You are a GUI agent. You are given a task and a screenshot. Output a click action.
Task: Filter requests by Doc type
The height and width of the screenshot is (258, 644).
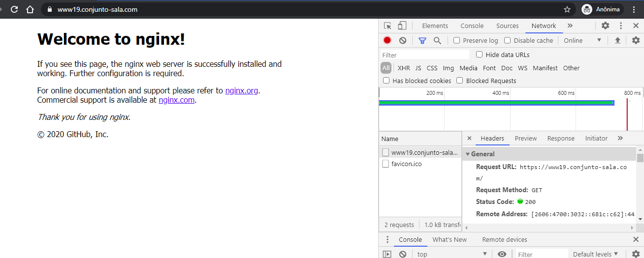pos(507,68)
